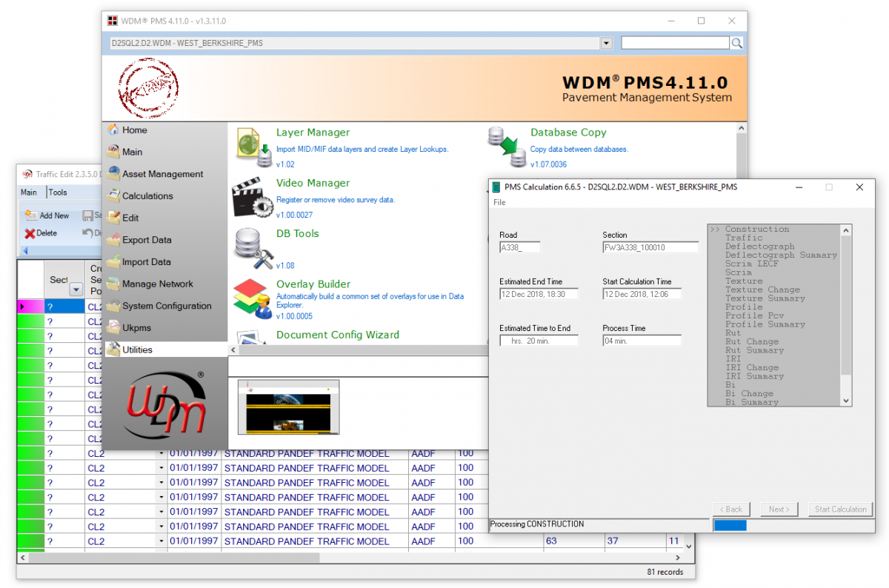Click the Add New toolbar button

[x=47, y=216]
